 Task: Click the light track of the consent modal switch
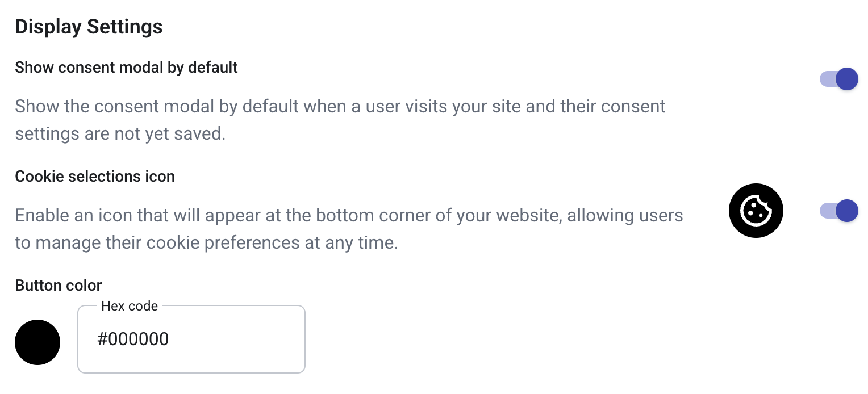pos(827,79)
